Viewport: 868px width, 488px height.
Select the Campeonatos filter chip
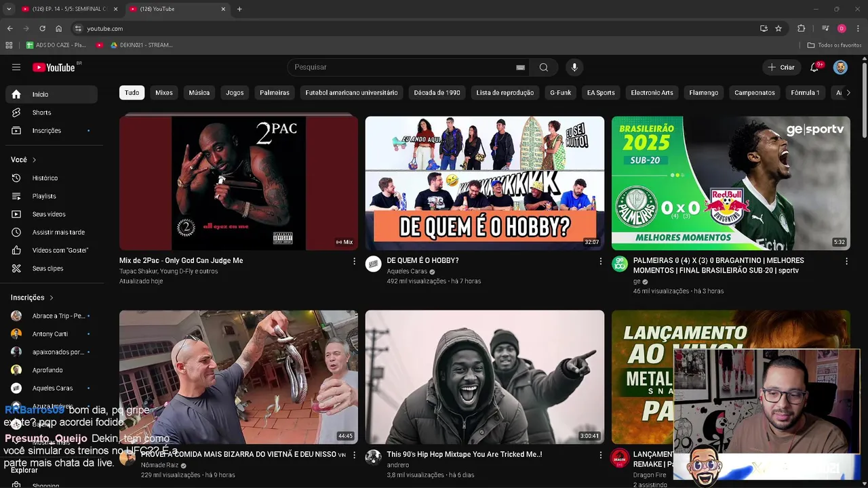[755, 93]
